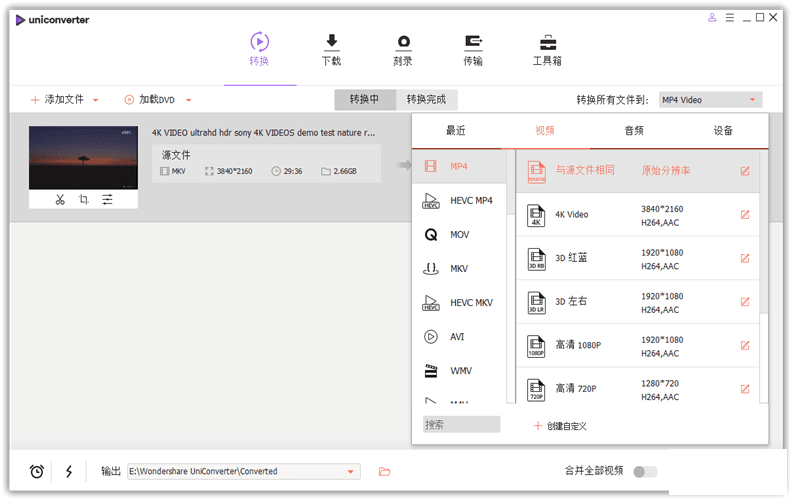
Task: Click the crop icon under thumbnail
Action: click(84, 199)
